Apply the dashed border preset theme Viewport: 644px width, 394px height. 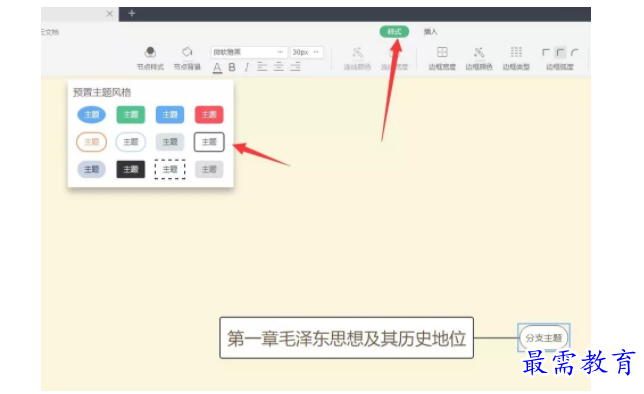click(x=170, y=169)
